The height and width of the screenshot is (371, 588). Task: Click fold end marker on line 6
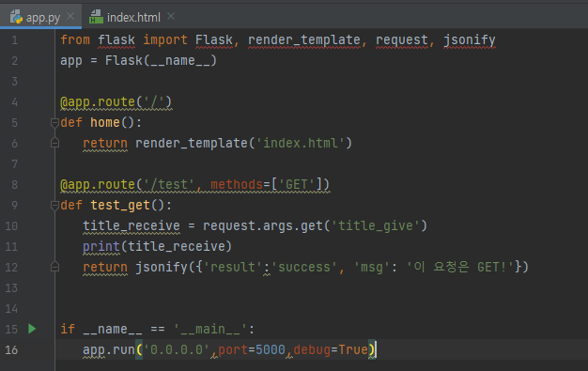[54, 143]
